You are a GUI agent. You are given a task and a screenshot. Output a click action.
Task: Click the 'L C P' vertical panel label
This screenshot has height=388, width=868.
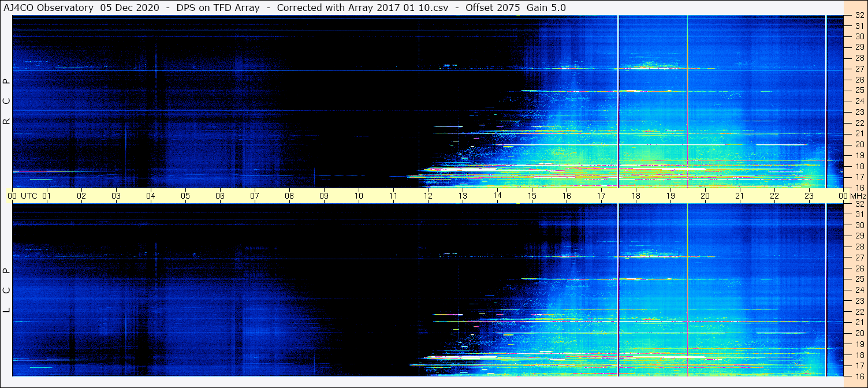6,290
